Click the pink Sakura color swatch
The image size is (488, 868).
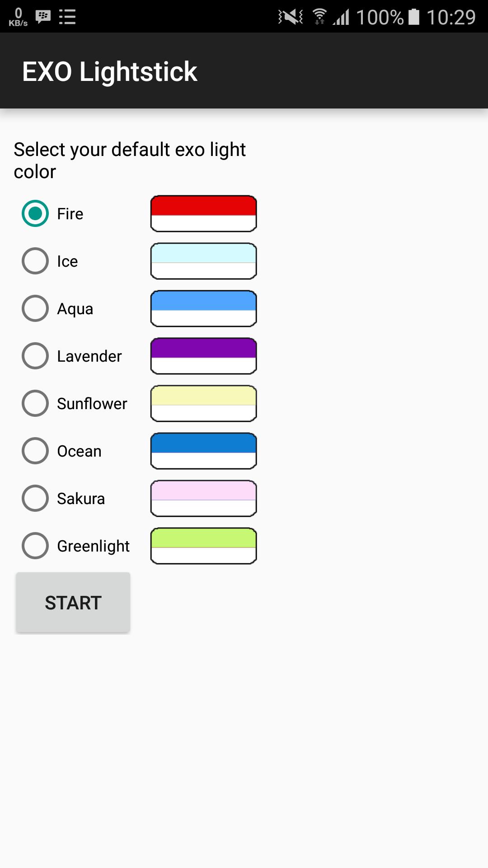pos(203,498)
